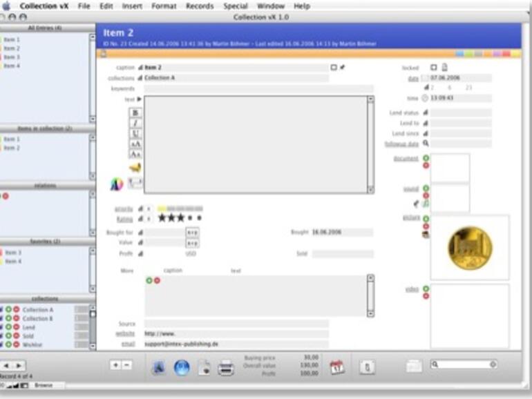
Task: Click the blue globe icon in bottom toolbar
Action: pyautogui.click(x=182, y=367)
